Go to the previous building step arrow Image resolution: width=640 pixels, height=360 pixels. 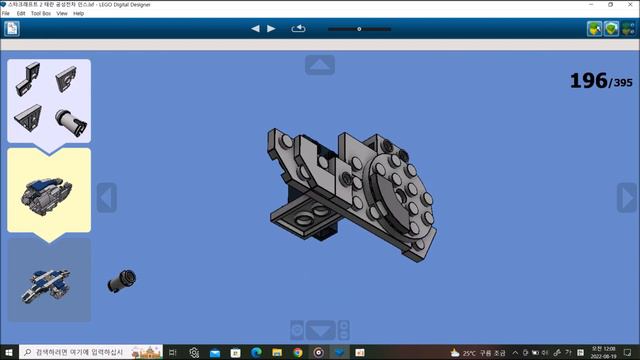(x=256, y=29)
